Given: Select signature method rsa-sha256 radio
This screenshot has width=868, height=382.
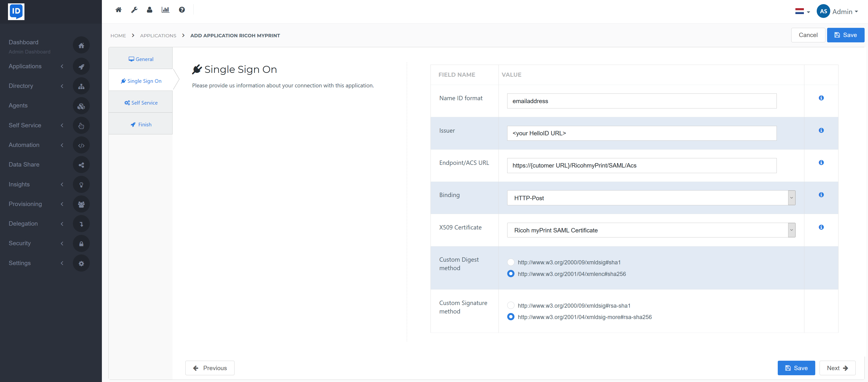Looking at the screenshot, I should (x=511, y=317).
